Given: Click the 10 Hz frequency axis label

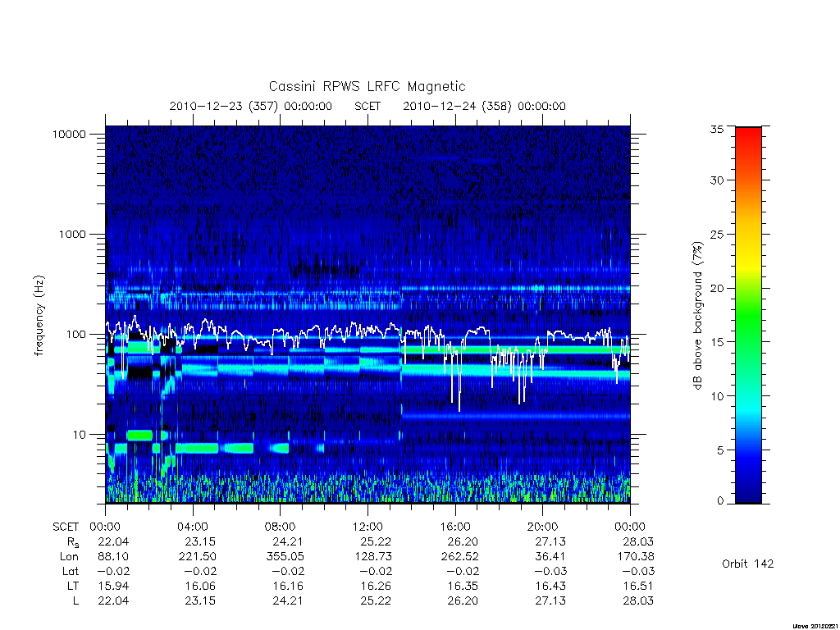Looking at the screenshot, I should coord(80,435).
